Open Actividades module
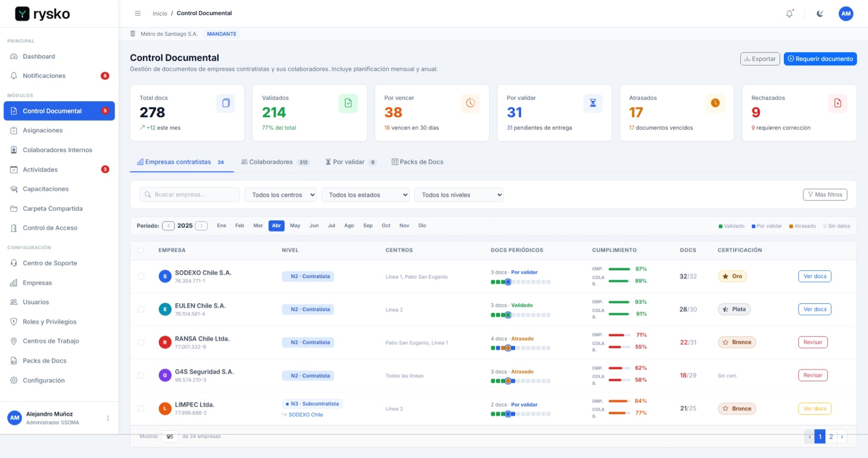 pos(59,169)
